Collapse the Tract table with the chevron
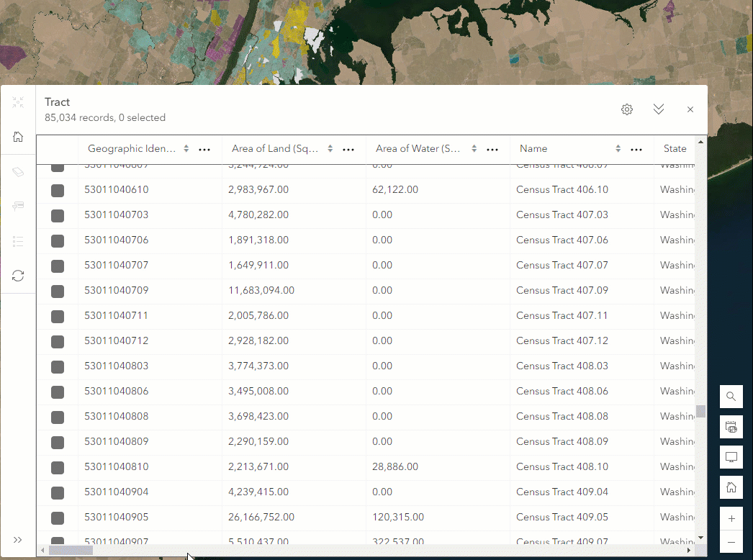 pos(659,109)
